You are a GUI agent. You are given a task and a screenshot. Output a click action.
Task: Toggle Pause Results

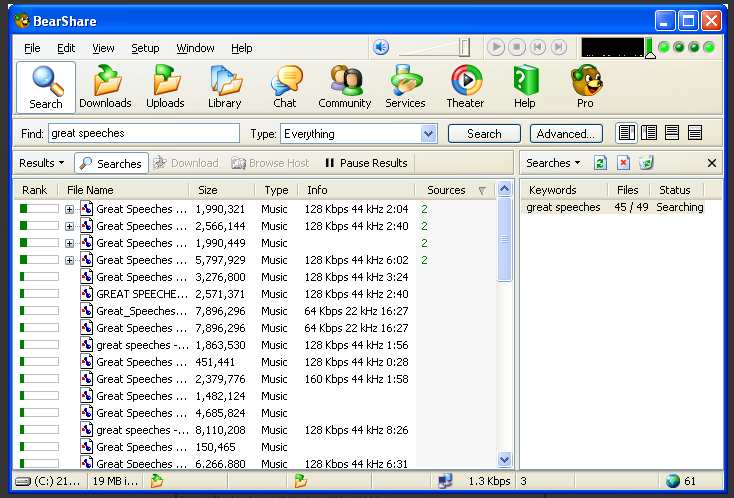pos(366,163)
